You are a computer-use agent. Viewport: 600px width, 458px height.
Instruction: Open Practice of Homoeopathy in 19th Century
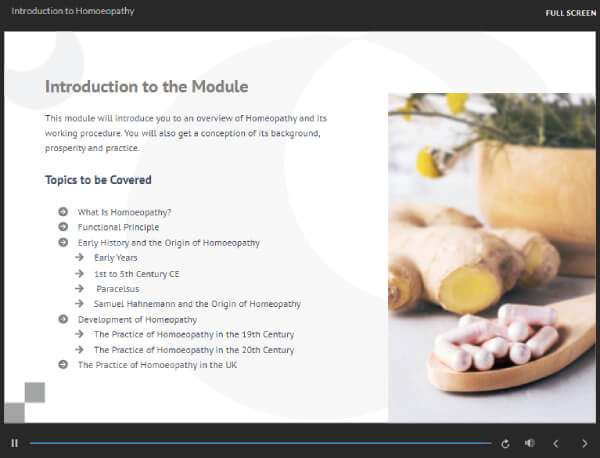coord(193,335)
